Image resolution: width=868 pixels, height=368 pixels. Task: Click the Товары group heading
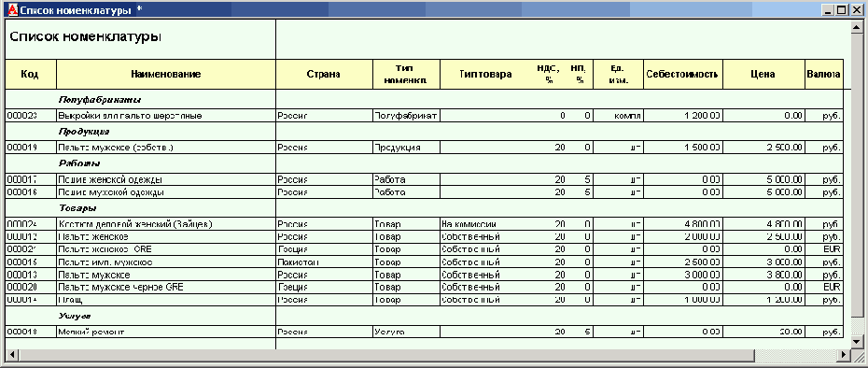[x=77, y=208]
